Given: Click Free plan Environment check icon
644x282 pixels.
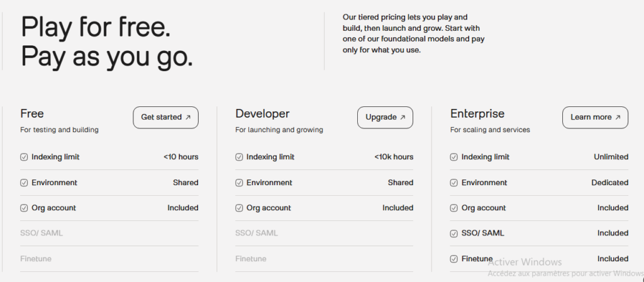Looking at the screenshot, I should pos(24,183).
